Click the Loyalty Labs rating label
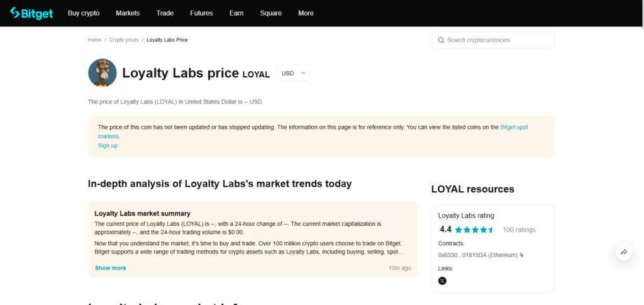The width and height of the screenshot is (644, 305). coord(466,216)
